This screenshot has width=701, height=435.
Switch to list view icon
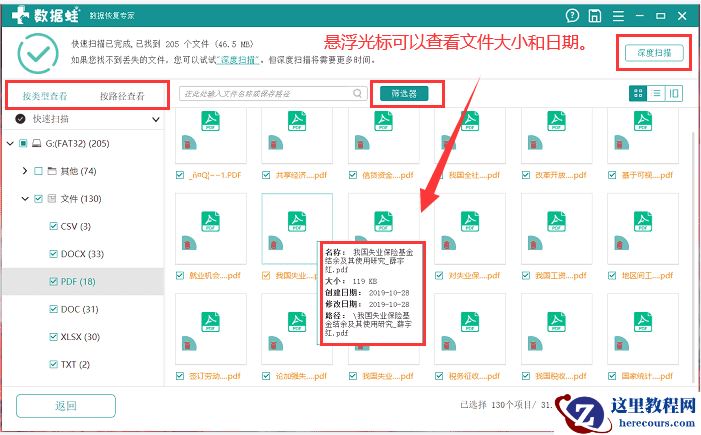pyautogui.click(x=656, y=93)
